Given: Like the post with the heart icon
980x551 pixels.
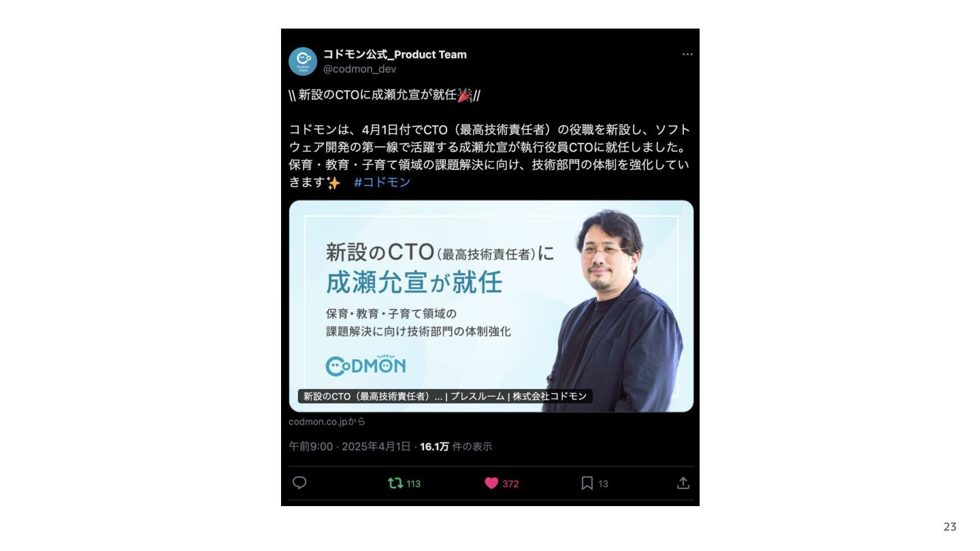Looking at the screenshot, I should (491, 483).
